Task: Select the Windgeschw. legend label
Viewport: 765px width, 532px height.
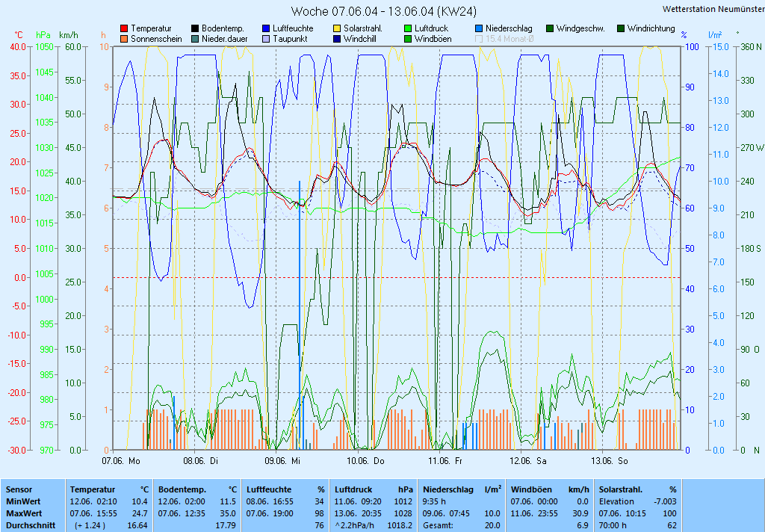Action: click(580, 29)
